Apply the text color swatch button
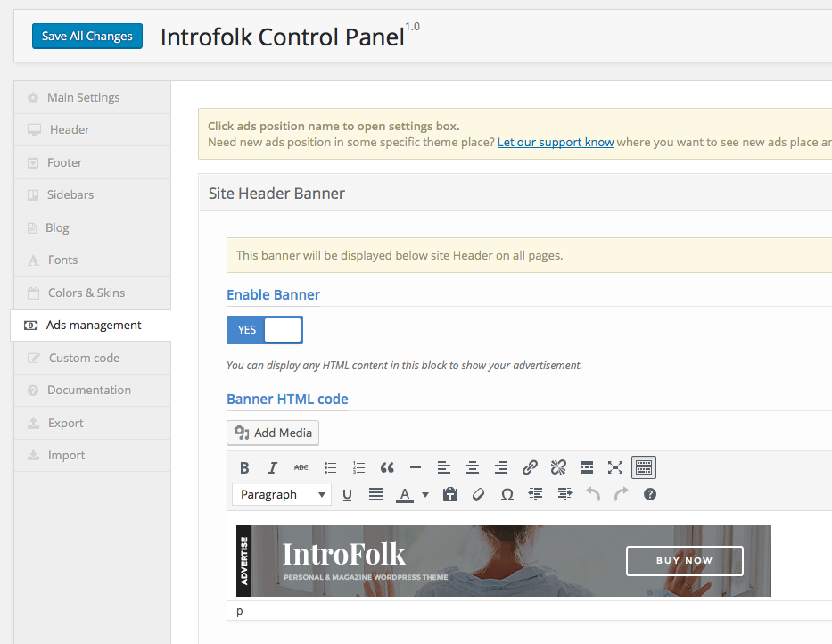The height and width of the screenshot is (644, 832). click(405, 494)
